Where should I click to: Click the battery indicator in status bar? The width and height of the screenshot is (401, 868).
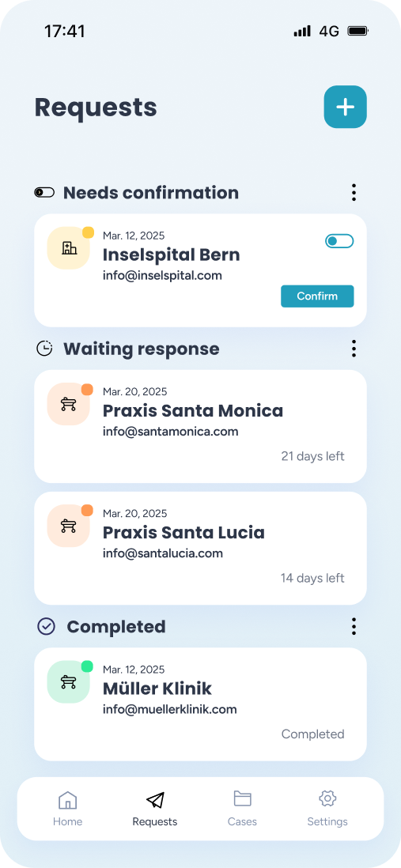point(357,31)
